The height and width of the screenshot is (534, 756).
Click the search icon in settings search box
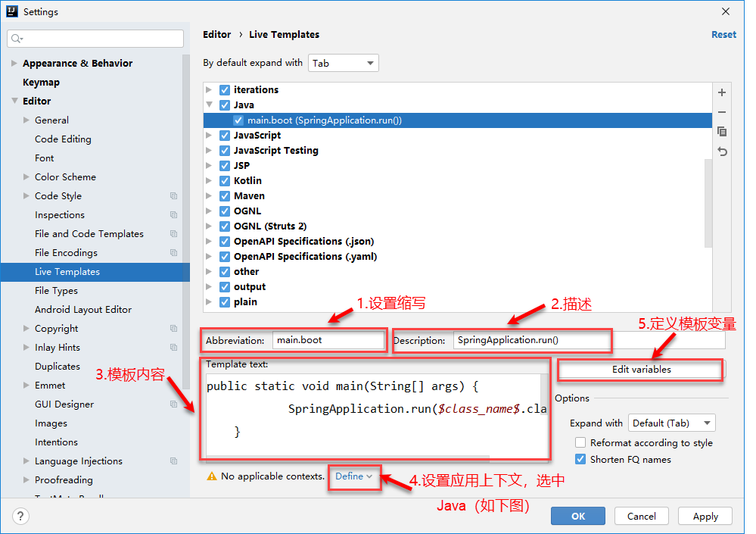[x=17, y=39]
